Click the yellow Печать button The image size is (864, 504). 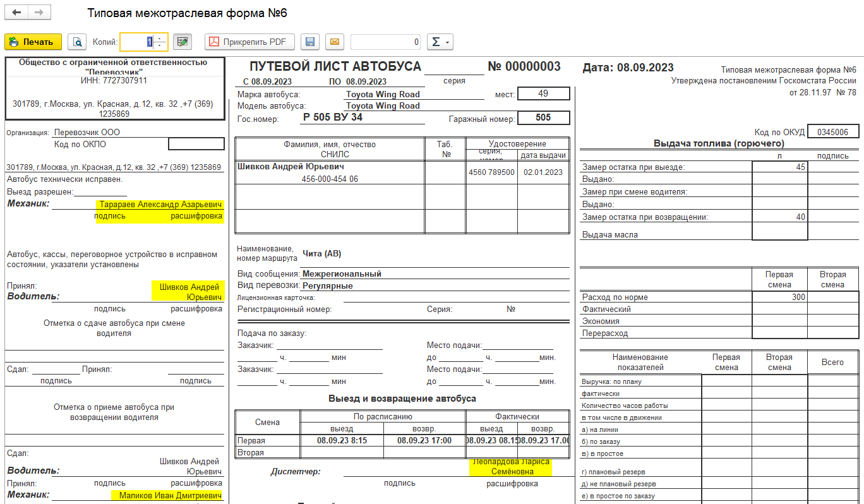[33, 42]
